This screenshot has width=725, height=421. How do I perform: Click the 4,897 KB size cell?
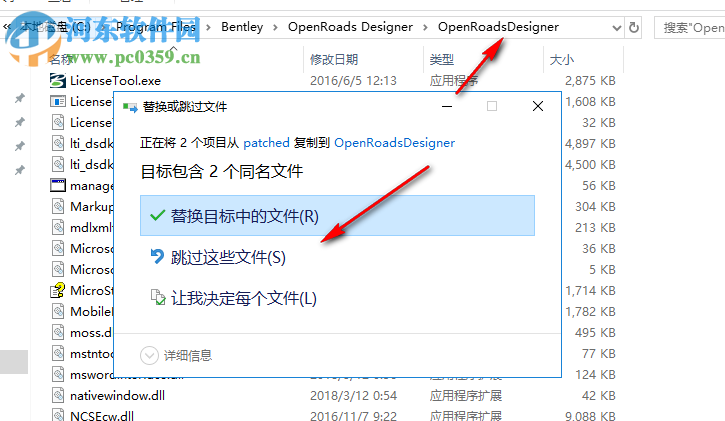(590, 144)
